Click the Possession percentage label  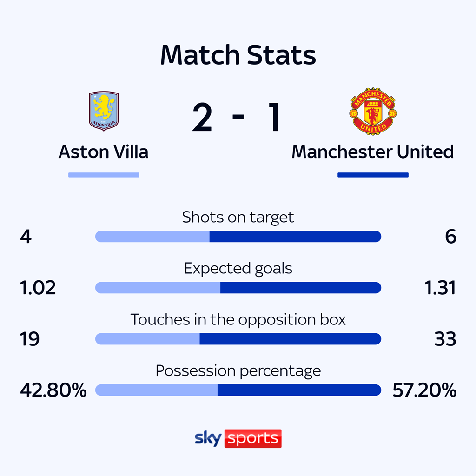click(238, 370)
